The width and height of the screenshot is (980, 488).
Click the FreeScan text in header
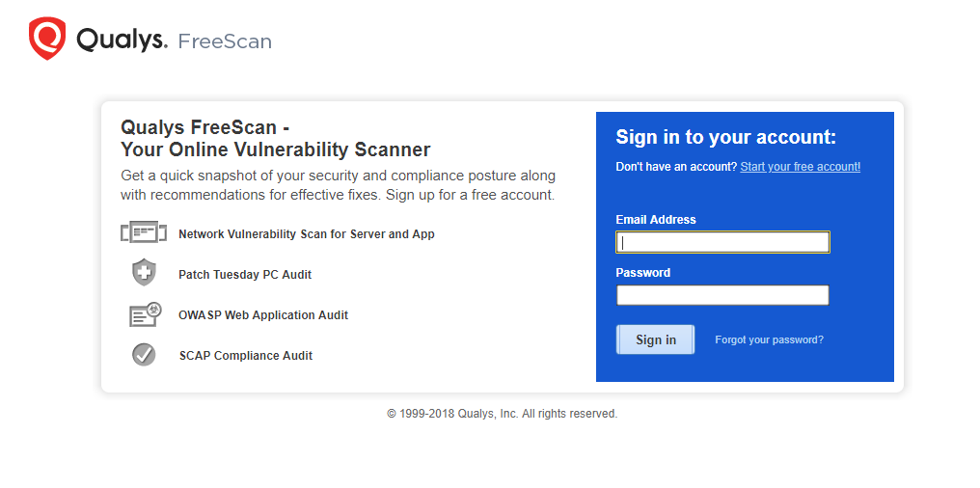225,41
